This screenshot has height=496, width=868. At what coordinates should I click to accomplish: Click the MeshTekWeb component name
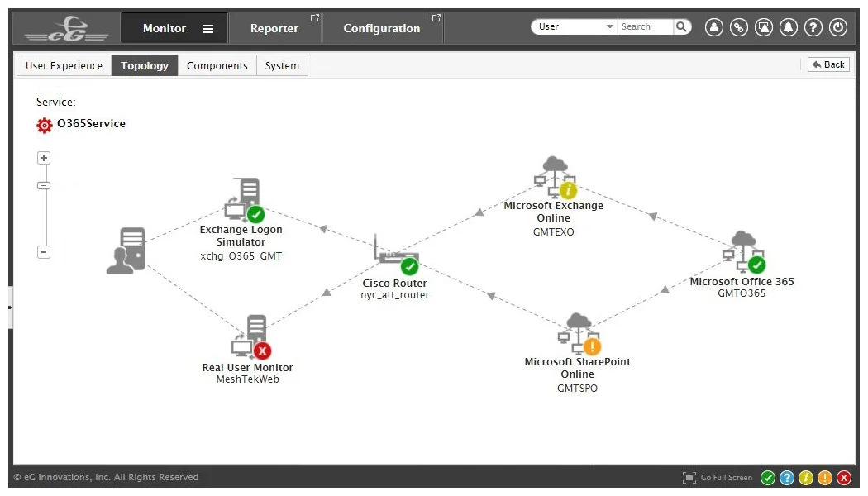(247, 379)
